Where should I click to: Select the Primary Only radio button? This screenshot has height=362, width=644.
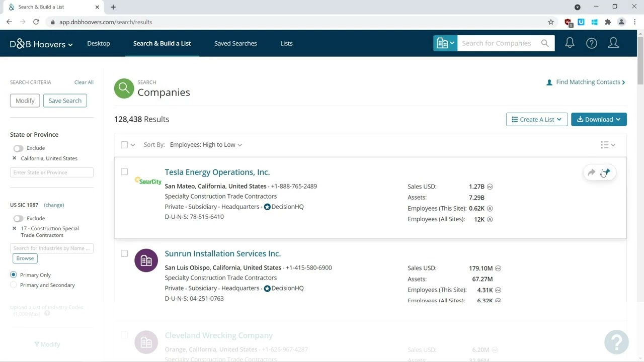click(14, 275)
